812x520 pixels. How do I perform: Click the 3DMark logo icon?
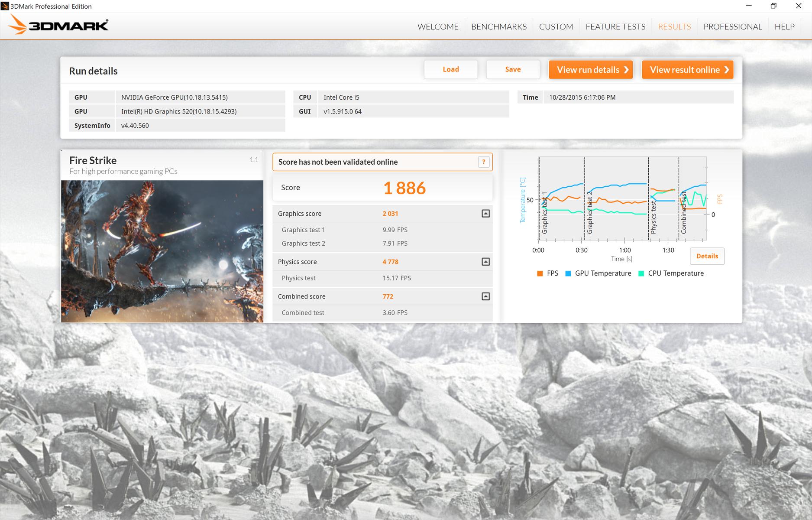point(58,25)
